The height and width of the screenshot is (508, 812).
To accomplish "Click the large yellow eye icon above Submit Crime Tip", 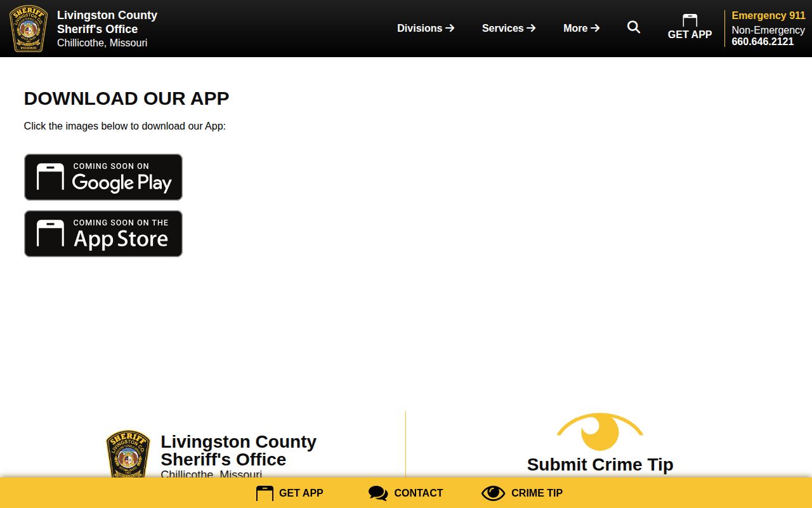I will tap(600, 432).
